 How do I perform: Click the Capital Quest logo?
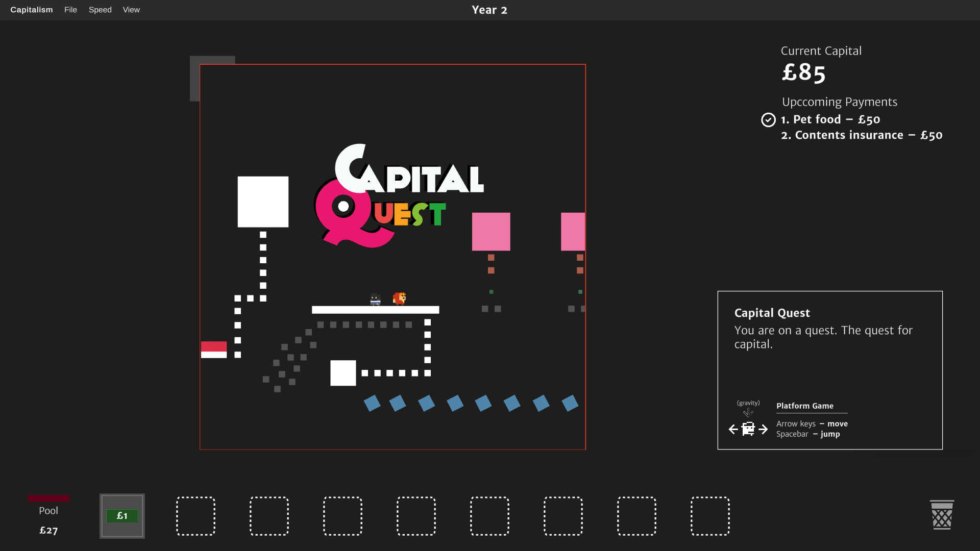399,195
